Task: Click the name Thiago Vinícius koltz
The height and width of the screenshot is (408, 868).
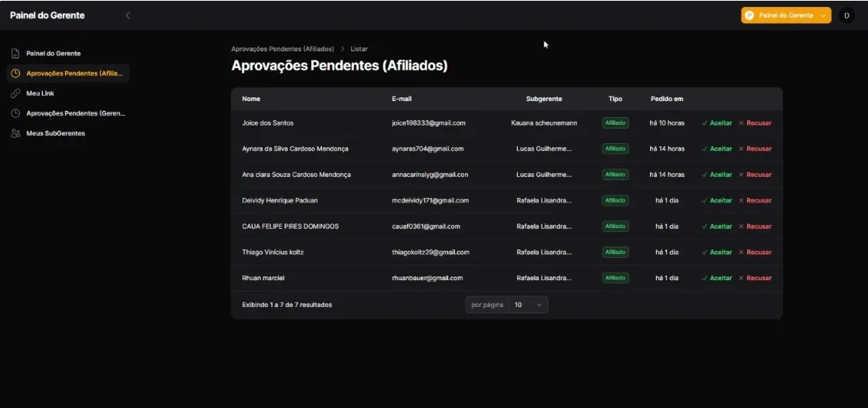Action: tap(273, 253)
